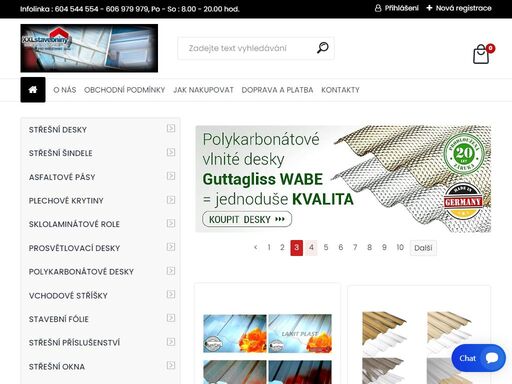Click the XXLstavebniny logo image
This screenshot has height=384, width=512.
click(89, 48)
